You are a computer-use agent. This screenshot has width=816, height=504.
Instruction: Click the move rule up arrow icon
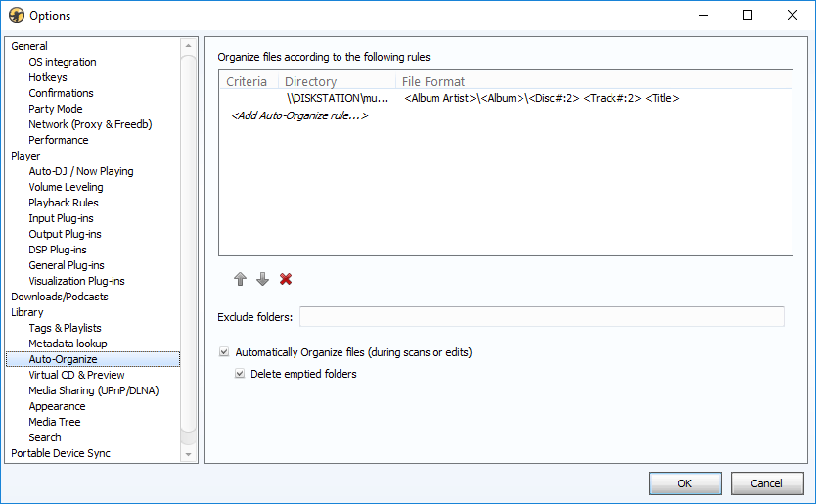tap(240, 280)
